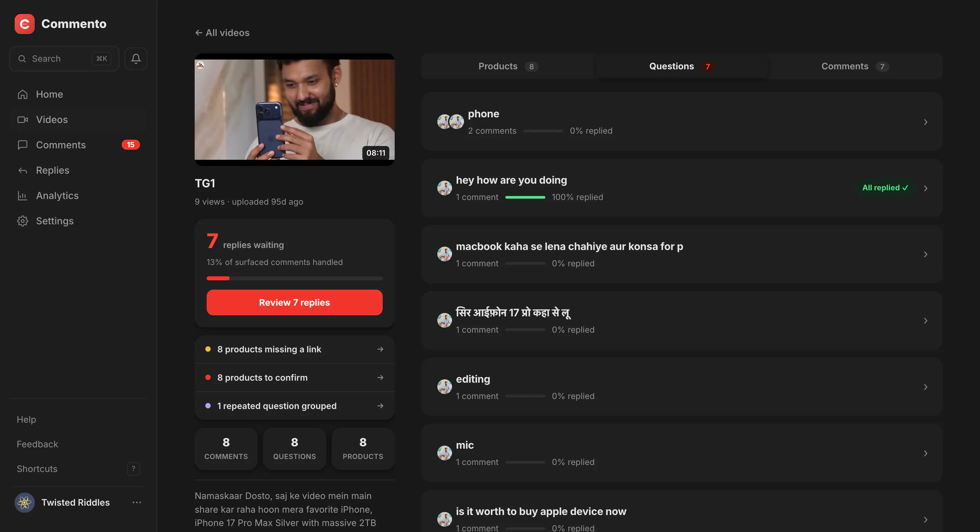Screen dimensions: 980x532
Task: Click the Settings gear icon
Action: [x=22, y=221]
